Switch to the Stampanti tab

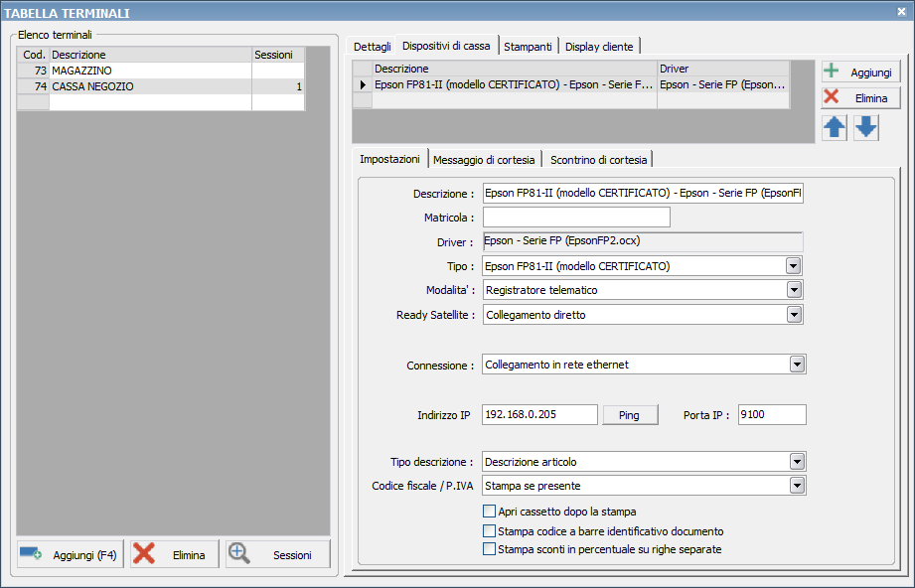coord(528,47)
